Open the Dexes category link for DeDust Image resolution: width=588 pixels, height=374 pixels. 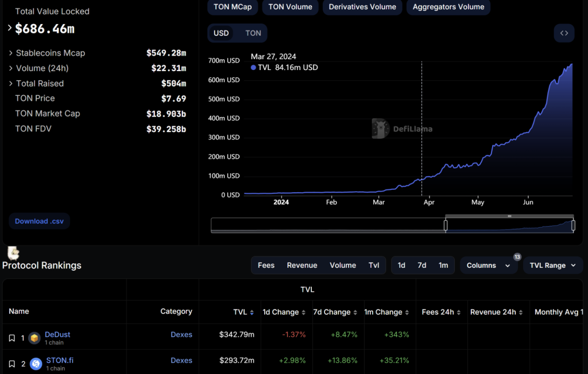(181, 335)
